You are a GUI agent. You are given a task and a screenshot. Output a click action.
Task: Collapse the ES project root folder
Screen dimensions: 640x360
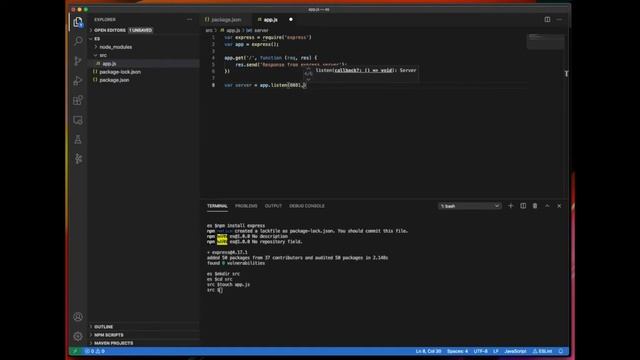[x=143, y=39]
